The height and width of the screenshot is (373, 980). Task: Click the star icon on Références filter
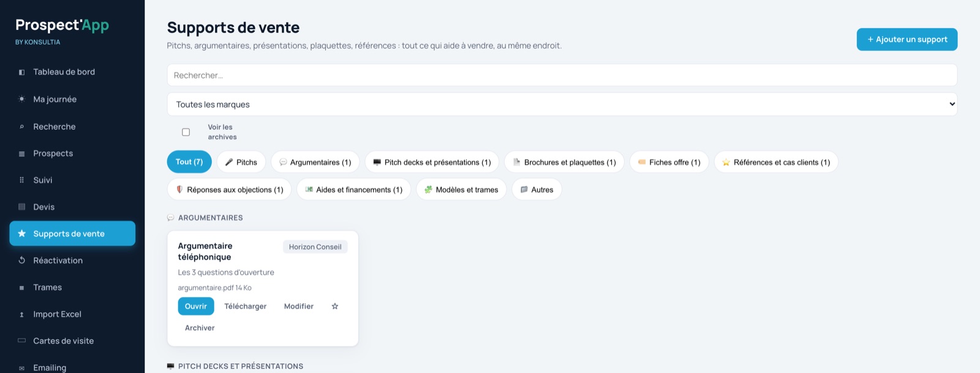pyautogui.click(x=726, y=162)
